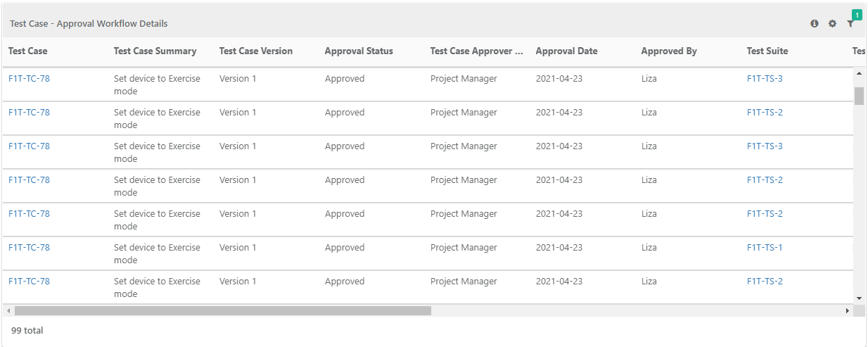Select Version 1 in the F1T-TS-1 row

tap(238, 247)
